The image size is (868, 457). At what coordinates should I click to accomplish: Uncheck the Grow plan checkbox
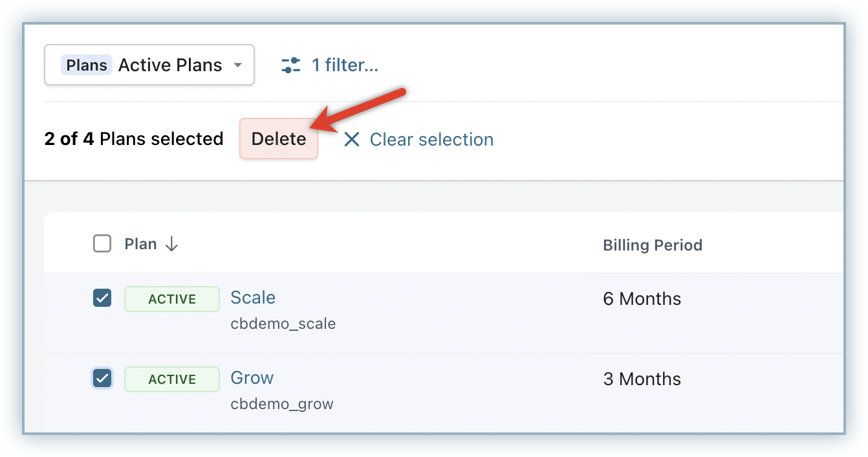(102, 379)
